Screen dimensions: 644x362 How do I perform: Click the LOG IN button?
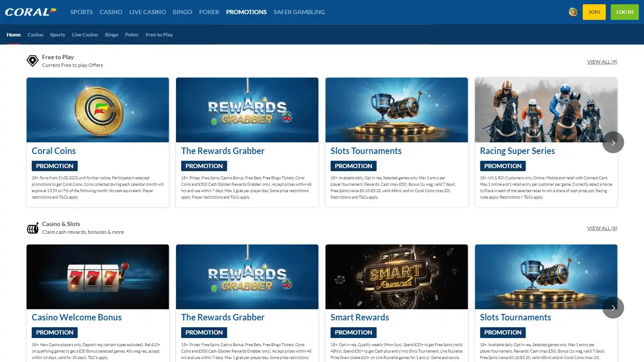click(x=625, y=12)
